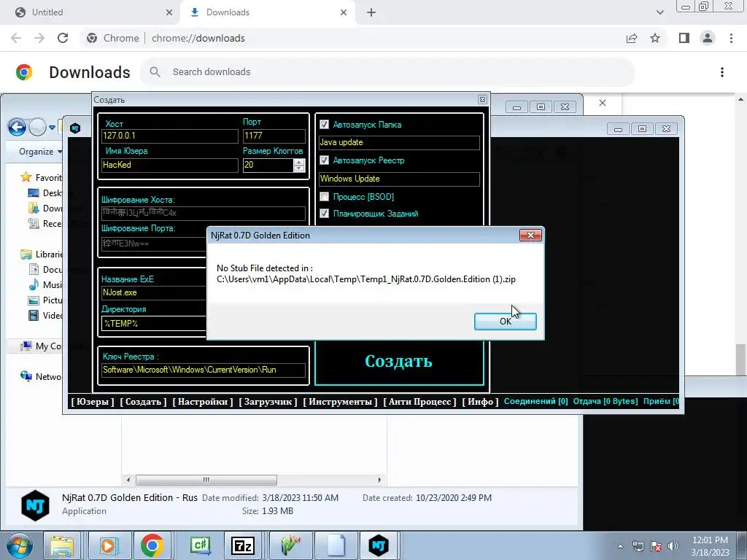Click the Хост field showing 127.0.0.1
Viewport: 747px width, 560px height.
169,136
